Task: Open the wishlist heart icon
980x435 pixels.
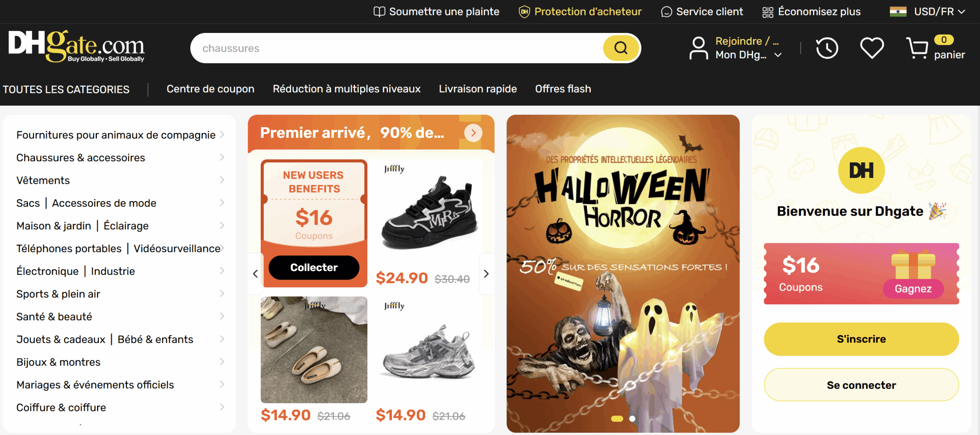Action: [x=872, y=48]
